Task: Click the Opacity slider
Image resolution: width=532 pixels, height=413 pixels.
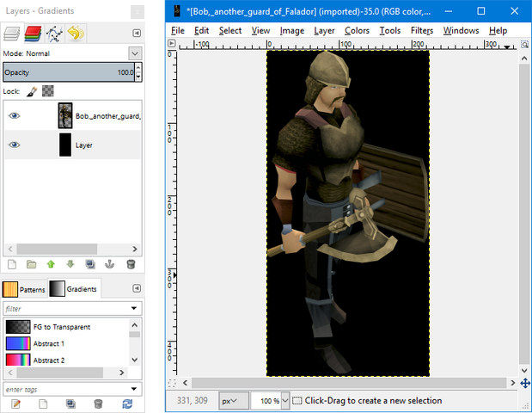Action: 70,72
